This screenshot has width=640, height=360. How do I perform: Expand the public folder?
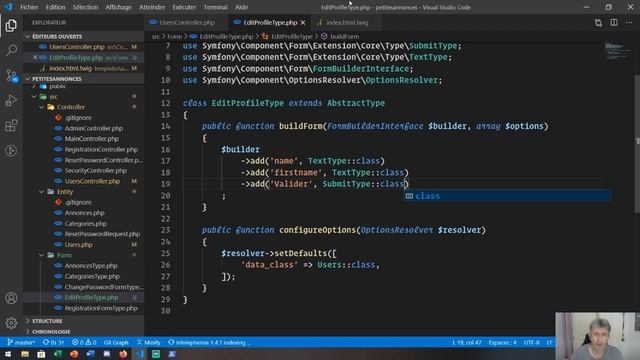pyautogui.click(x=34, y=87)
